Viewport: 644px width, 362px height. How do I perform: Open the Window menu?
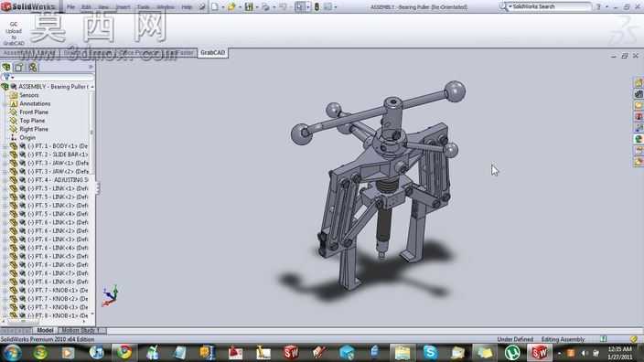(166, 7)
